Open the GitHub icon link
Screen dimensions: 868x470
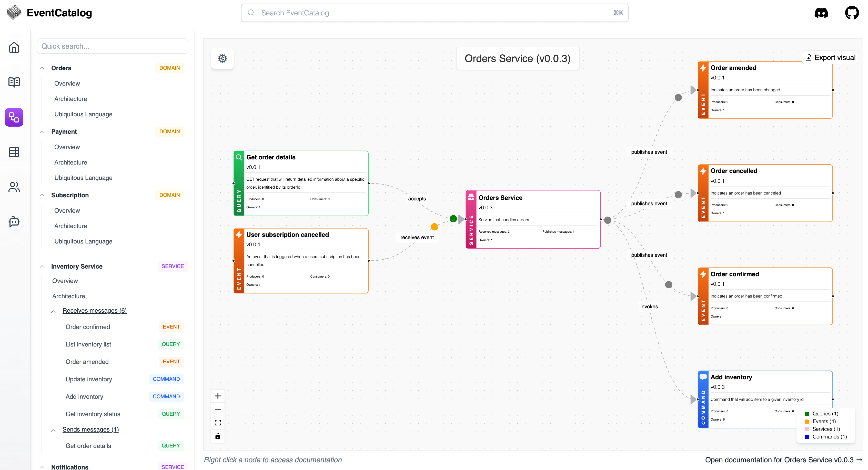tap(852, 13)
